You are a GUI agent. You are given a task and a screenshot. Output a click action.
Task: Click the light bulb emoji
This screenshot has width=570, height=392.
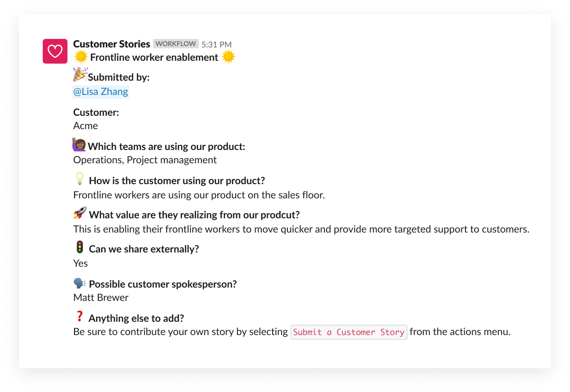[80, 179]
